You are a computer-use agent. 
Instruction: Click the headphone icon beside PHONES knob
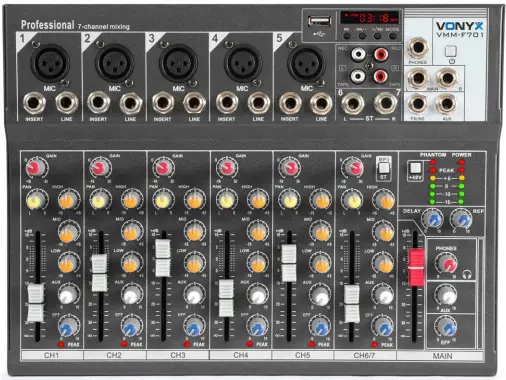(x=467, y=275)
